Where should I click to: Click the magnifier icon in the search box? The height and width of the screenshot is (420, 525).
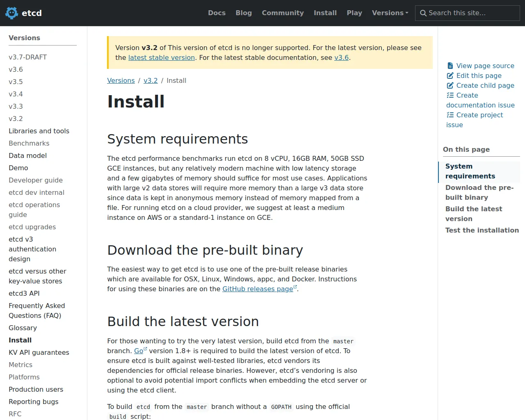pyautogui.click(x=425, y=13)
